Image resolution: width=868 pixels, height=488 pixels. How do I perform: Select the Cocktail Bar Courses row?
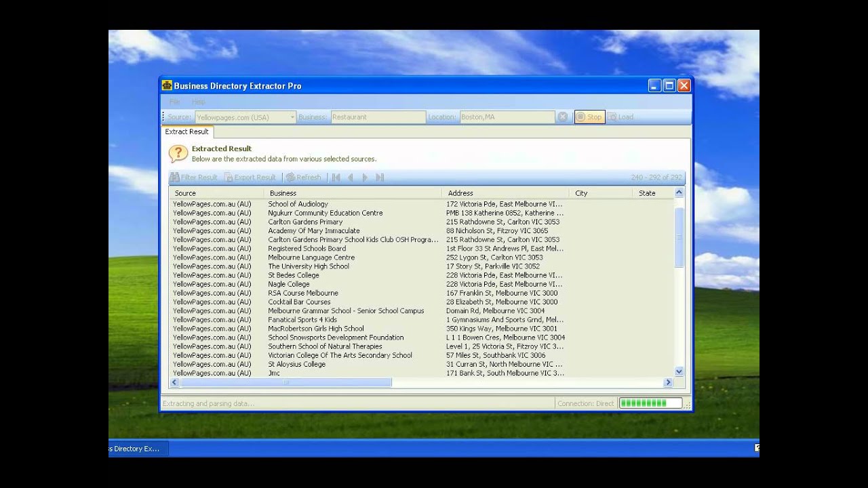(x=421, y=302)
